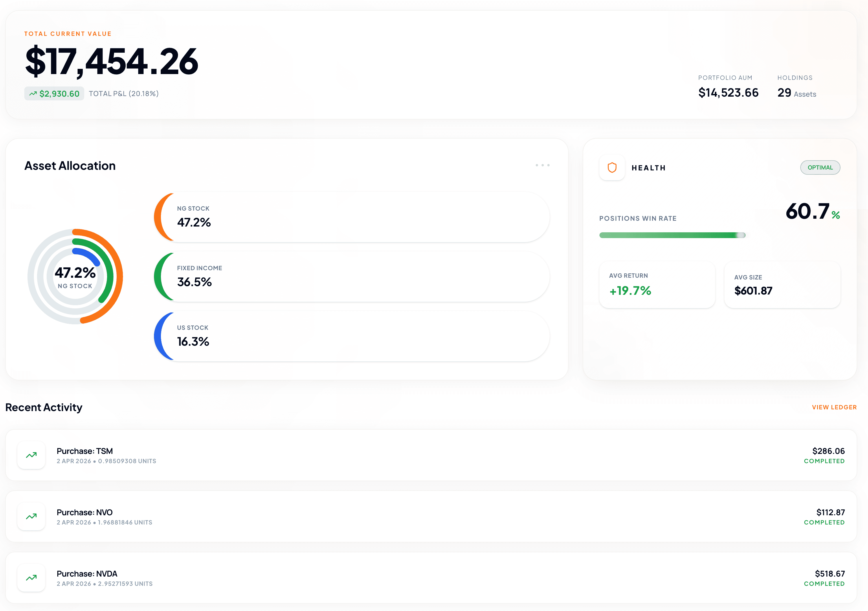Open the VIEW LEDGER link
This screenshot has height=611, width=868.
click(834, 407)
